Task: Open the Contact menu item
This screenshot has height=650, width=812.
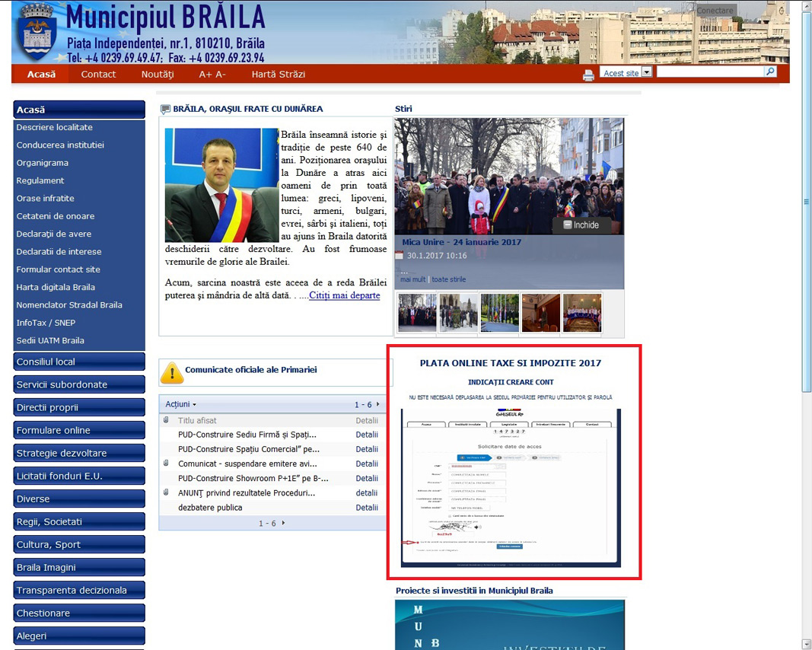Action: (98, 74)
